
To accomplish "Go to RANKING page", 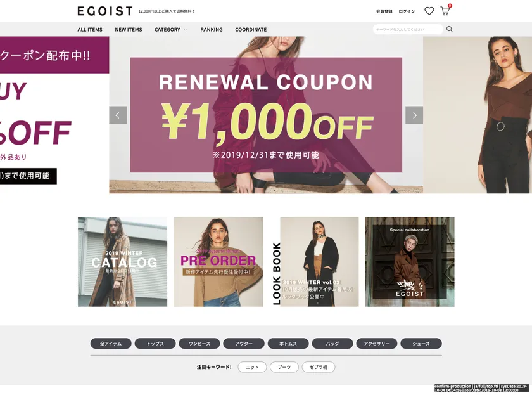I will pos(212,30).
